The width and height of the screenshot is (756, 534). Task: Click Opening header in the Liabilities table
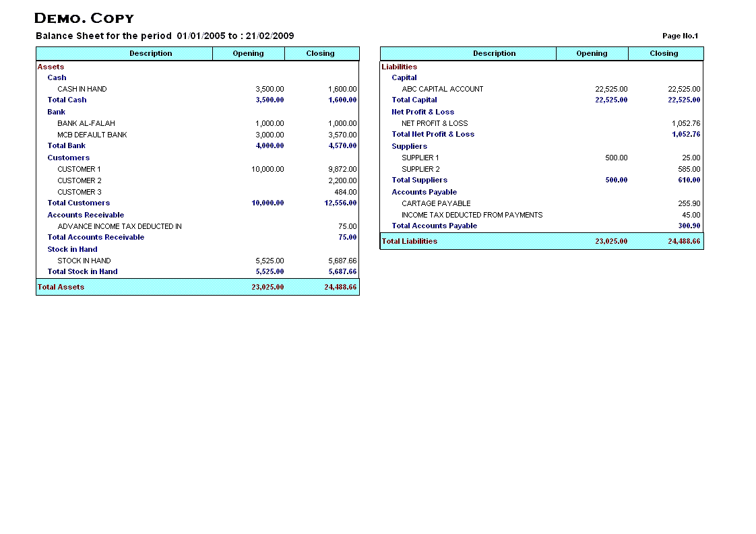[x=592, y=53]
